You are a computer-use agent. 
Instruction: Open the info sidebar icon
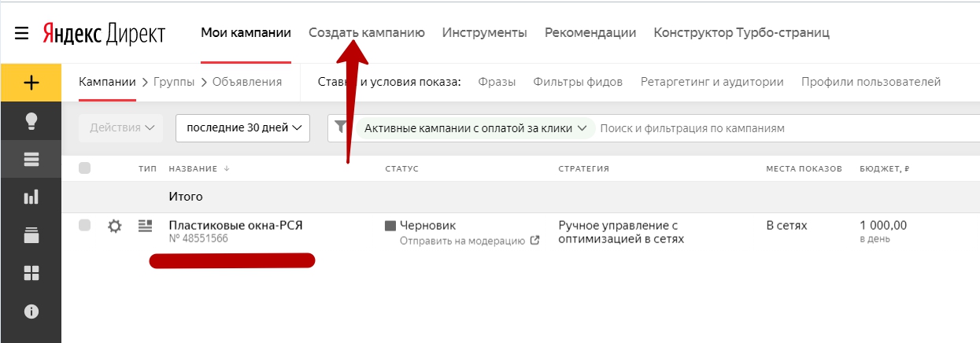[31, 312]
